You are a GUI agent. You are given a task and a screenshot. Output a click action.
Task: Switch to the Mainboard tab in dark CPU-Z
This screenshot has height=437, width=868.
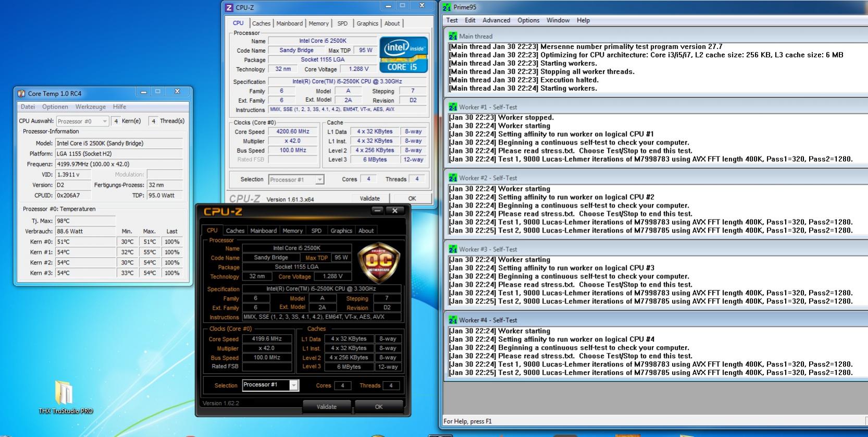coord(264,230)
